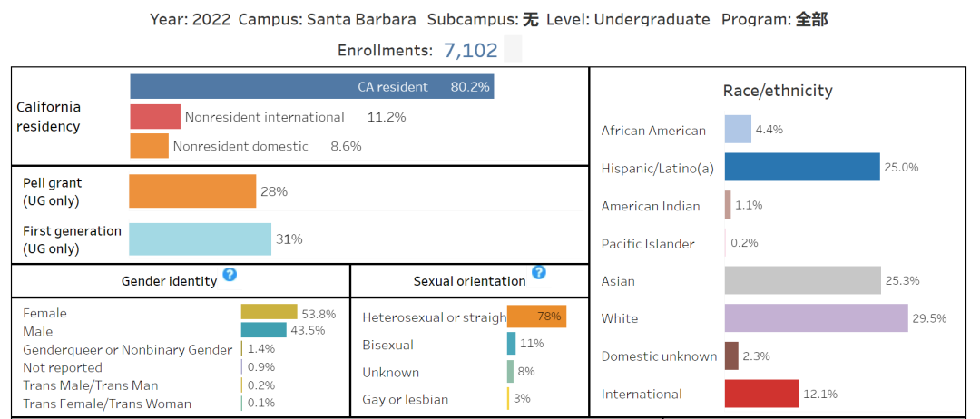The width and height of the screenshot is (980, 419).
Task: Select the Asian gray bar
Action: [x=803, y=280]
